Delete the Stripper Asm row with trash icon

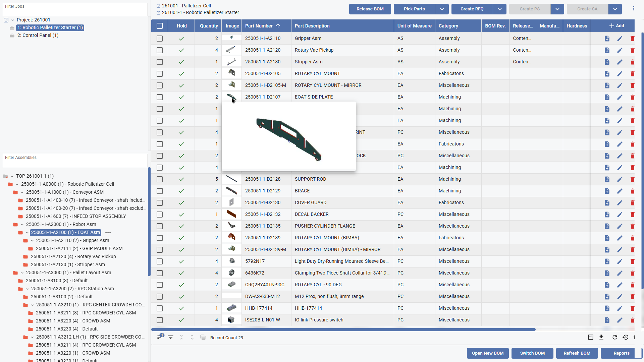click(x=632, y=62)
